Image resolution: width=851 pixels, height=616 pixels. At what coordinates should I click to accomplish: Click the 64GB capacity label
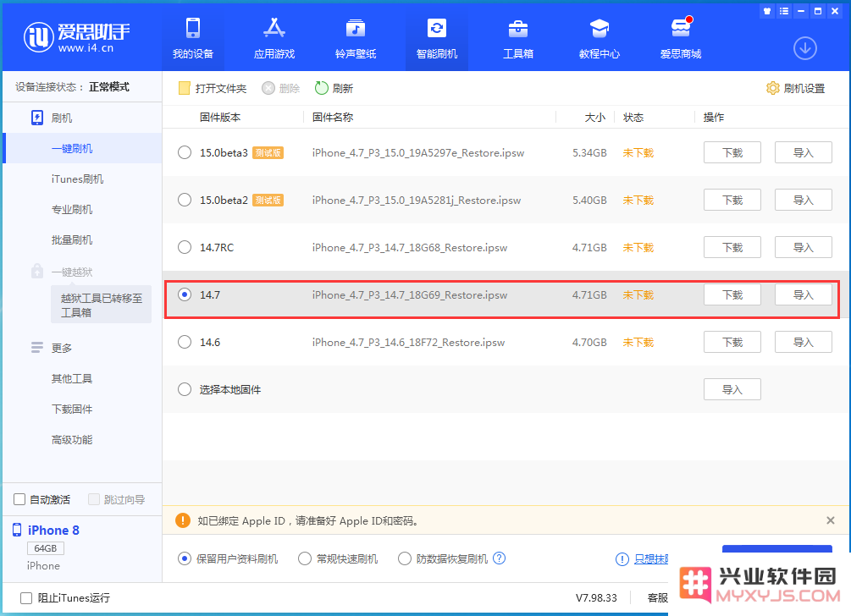tap(46, 548)
